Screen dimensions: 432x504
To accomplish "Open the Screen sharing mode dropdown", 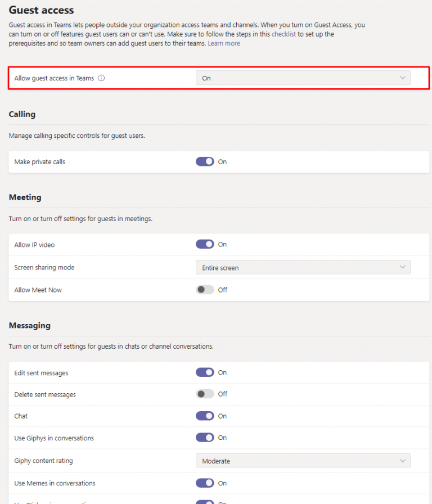I will click(303, 267).
